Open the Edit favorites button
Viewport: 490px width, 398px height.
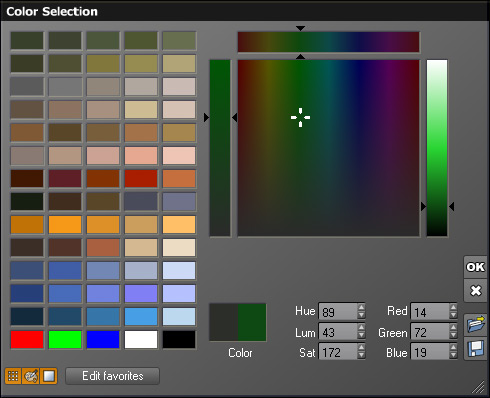pyautogui.click(x=113, y=376)
